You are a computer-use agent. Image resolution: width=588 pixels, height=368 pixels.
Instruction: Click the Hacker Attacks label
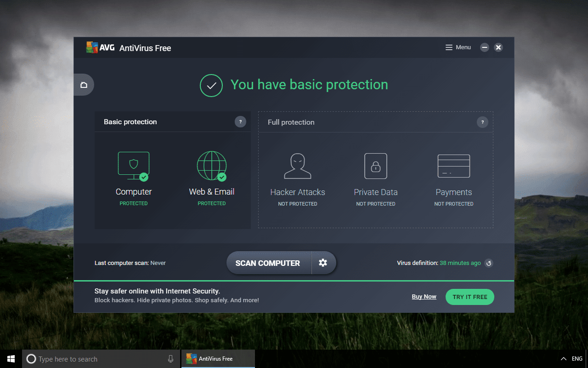pyautogui.click(x=298, y=192)
